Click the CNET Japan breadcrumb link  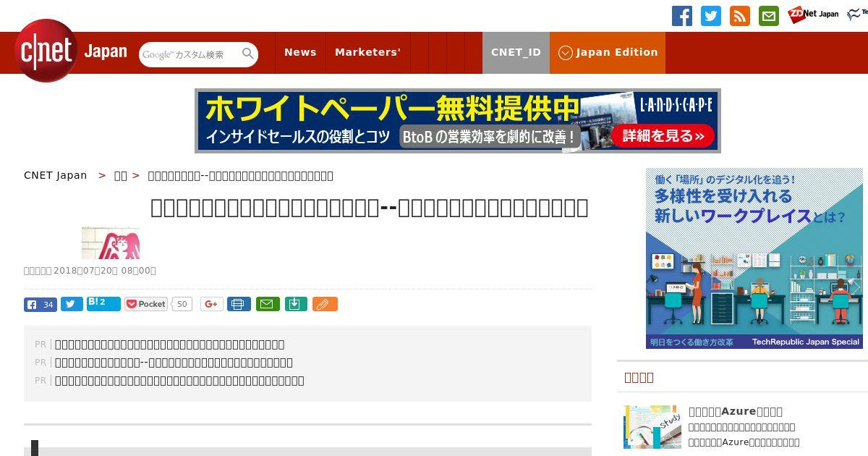pos(55,175)
